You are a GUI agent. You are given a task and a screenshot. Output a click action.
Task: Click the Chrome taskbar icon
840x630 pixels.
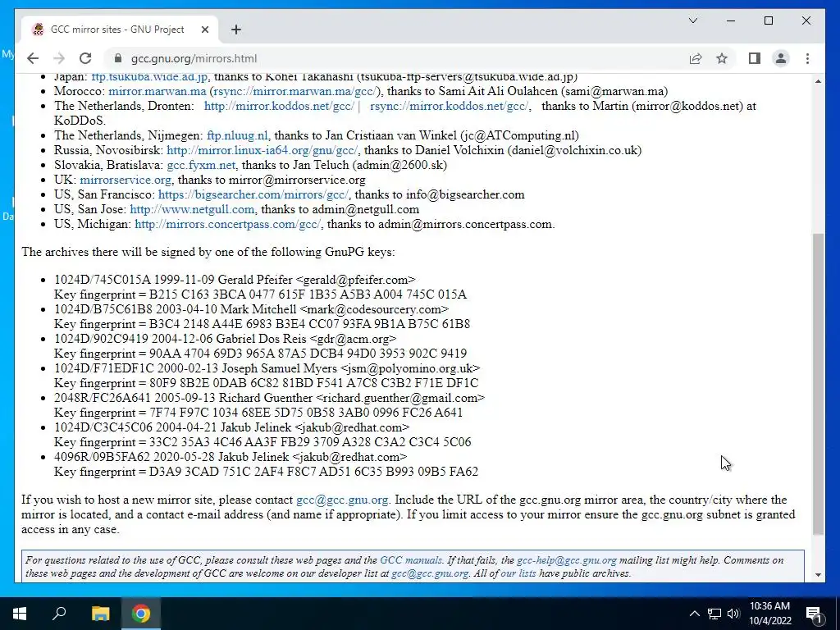pos(141,614)
